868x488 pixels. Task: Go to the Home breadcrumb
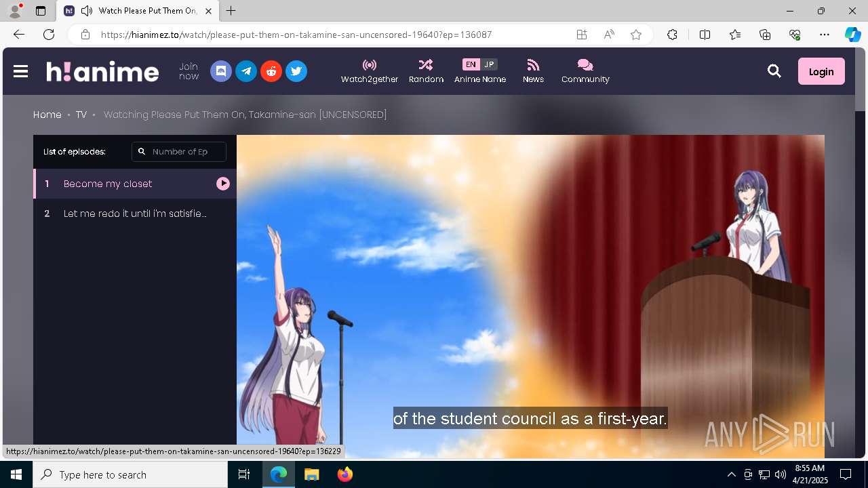(47, 115)
